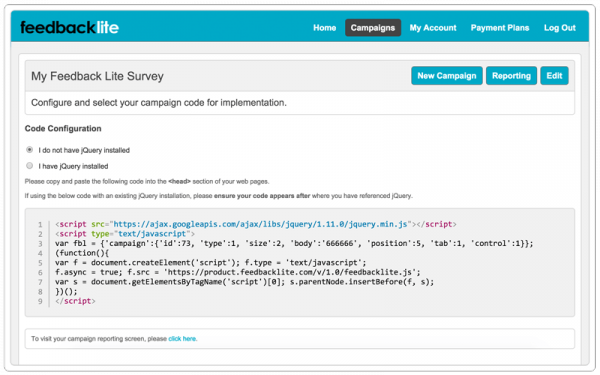Click the jQuery googleapis URL in code
Viewport: 600px width, 375px height.
click(260, 224)
